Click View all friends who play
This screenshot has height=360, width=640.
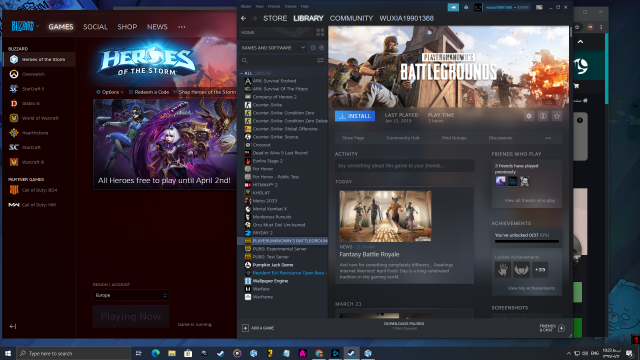point(530,200)
